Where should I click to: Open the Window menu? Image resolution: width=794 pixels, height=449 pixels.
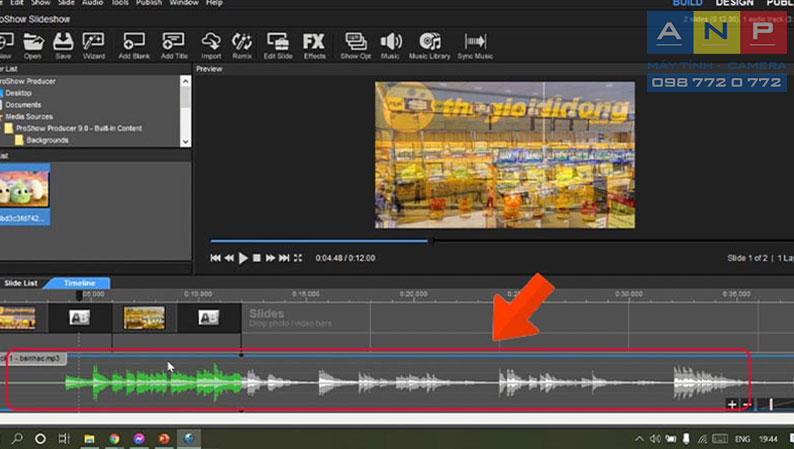(184, 3)
